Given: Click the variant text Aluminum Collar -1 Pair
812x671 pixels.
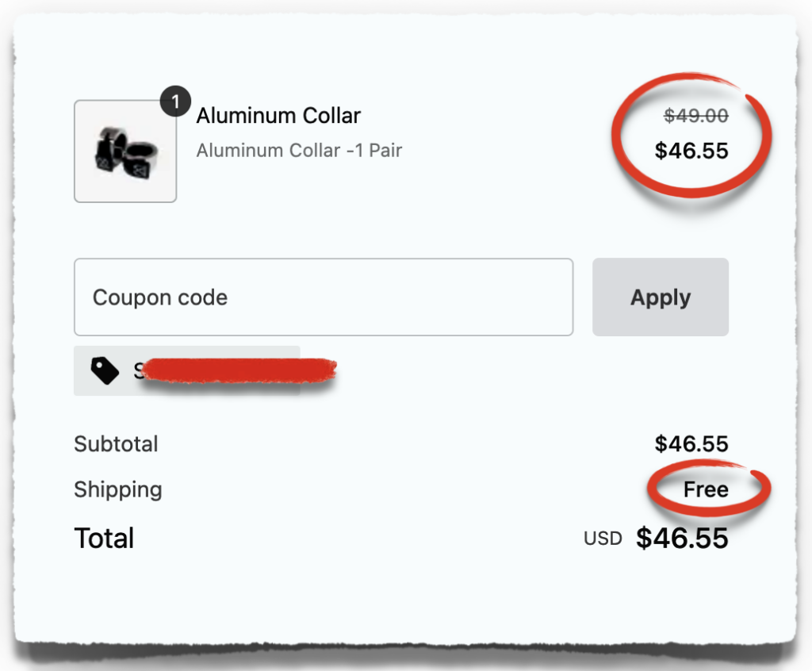Looking at the screenshot, I should pos(299,150).
